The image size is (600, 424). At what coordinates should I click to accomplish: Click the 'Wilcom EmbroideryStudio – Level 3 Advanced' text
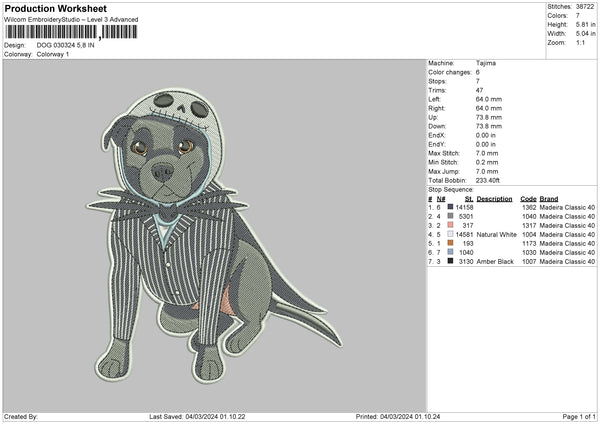[71, 20]
